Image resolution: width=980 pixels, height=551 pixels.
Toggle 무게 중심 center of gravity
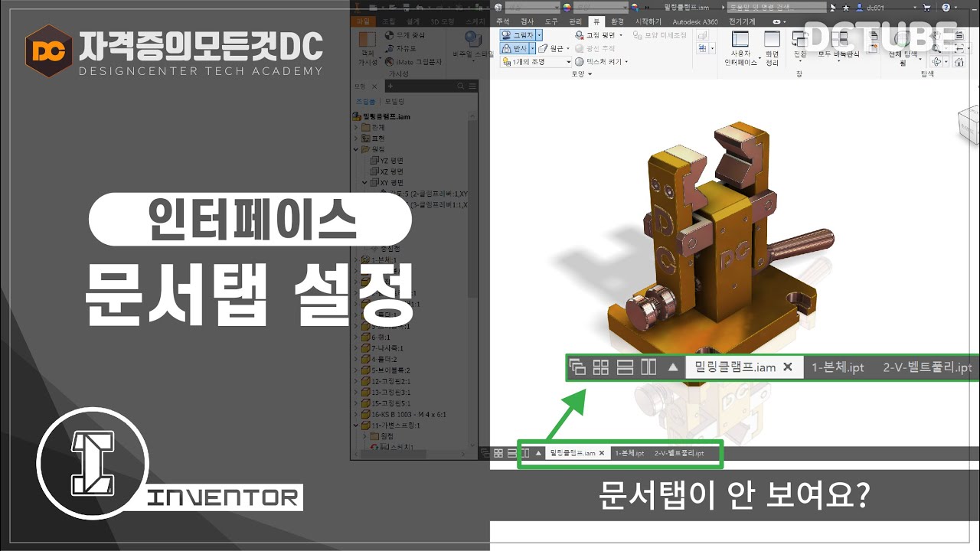point(405,35)
